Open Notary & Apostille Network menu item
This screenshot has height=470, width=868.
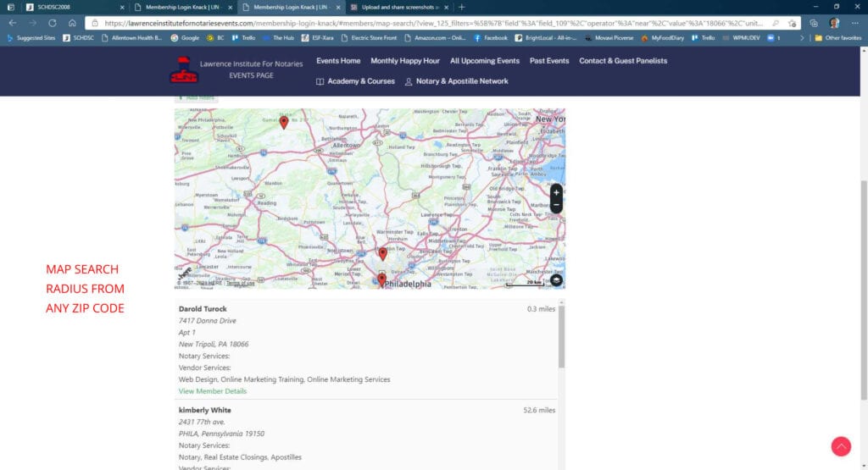(456, 81)
